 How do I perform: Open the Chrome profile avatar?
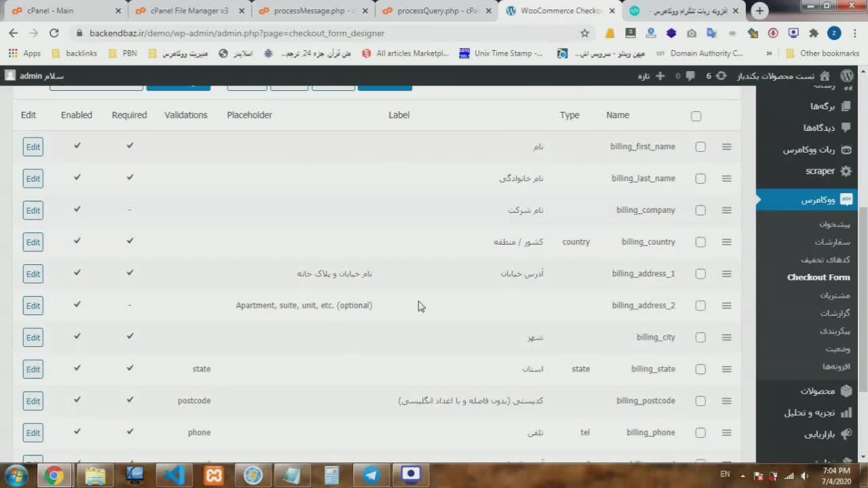(x=834, y=33)
